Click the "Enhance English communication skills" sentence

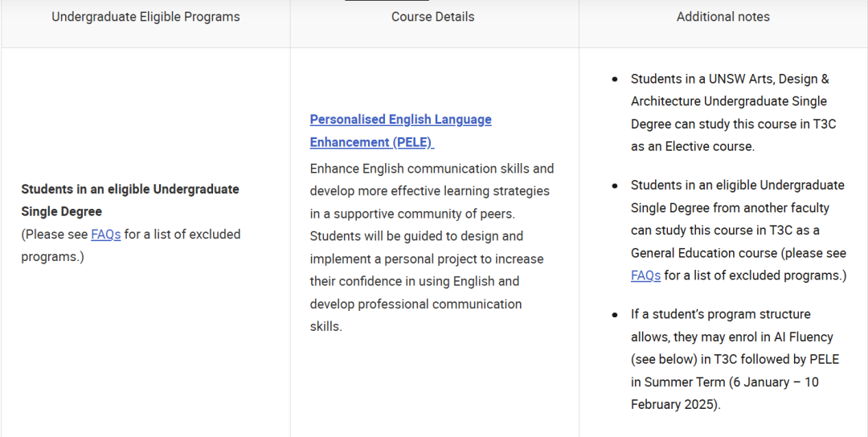pos(432,169)
